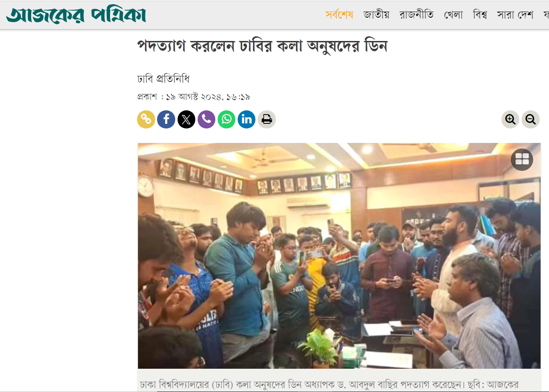Share article on X (Twitter)
549x392 pixels.
(x=186, y=120)
